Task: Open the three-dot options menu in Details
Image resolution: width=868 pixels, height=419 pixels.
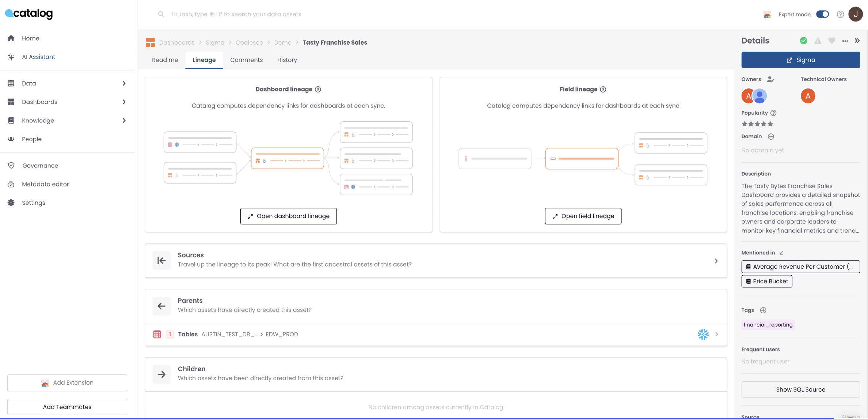Action: (845, 41)
